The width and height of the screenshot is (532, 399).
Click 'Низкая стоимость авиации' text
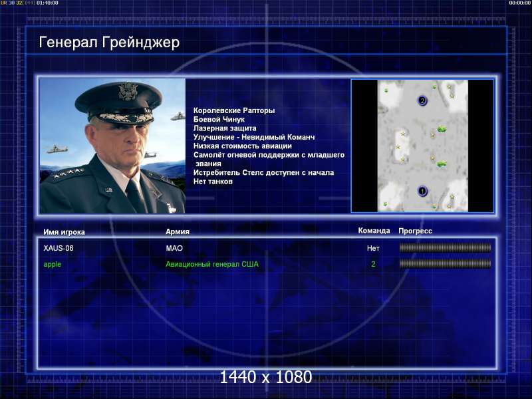tap(243, 146)
